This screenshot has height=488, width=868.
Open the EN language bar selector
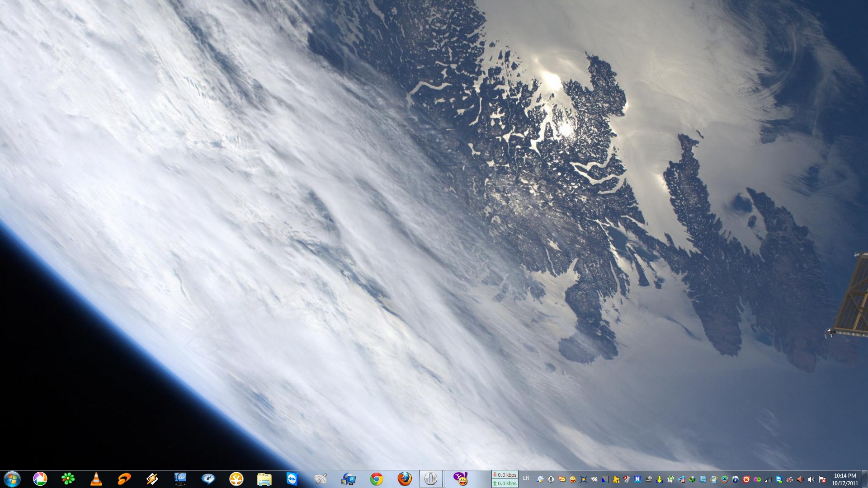pos(526,478)
